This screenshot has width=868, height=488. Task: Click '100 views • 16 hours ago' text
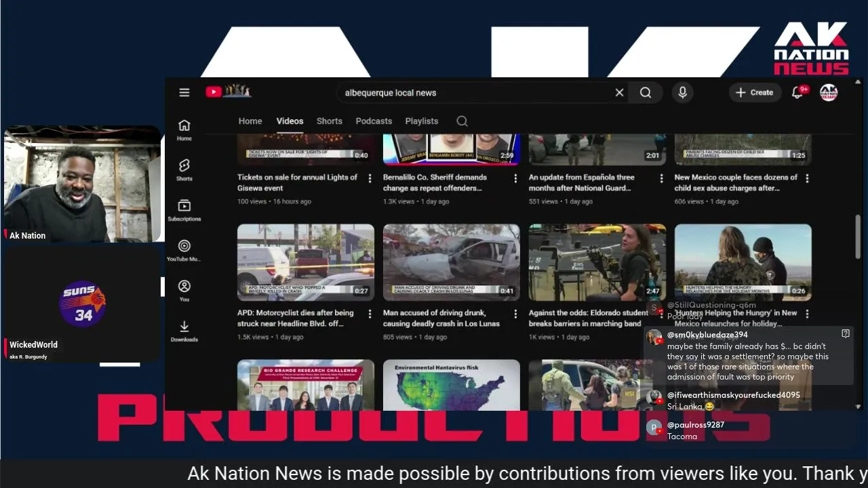point(274,201)
